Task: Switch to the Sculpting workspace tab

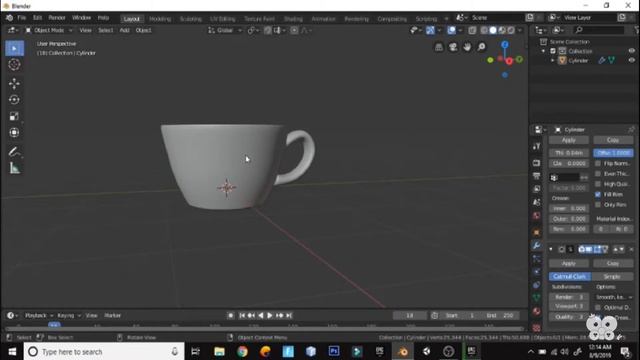Action: coord(191,19)
